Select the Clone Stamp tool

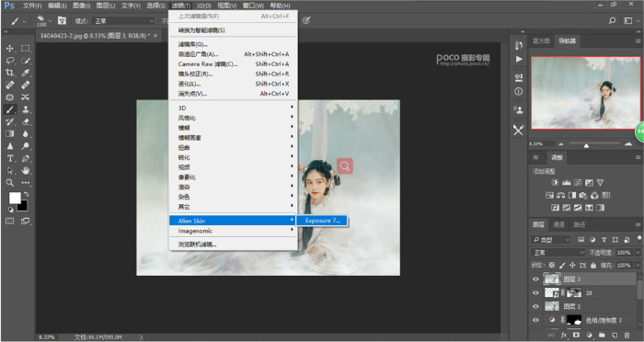pos(26,109)
